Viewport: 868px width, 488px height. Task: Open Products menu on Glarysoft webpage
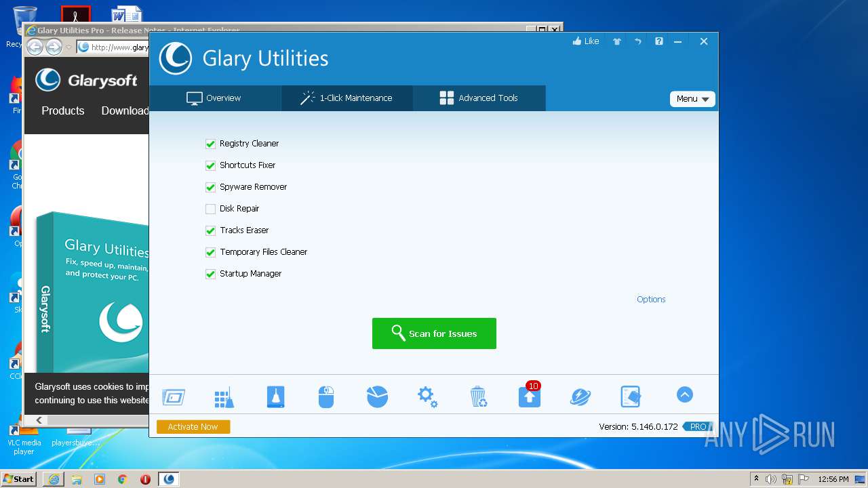pos(63,110)
